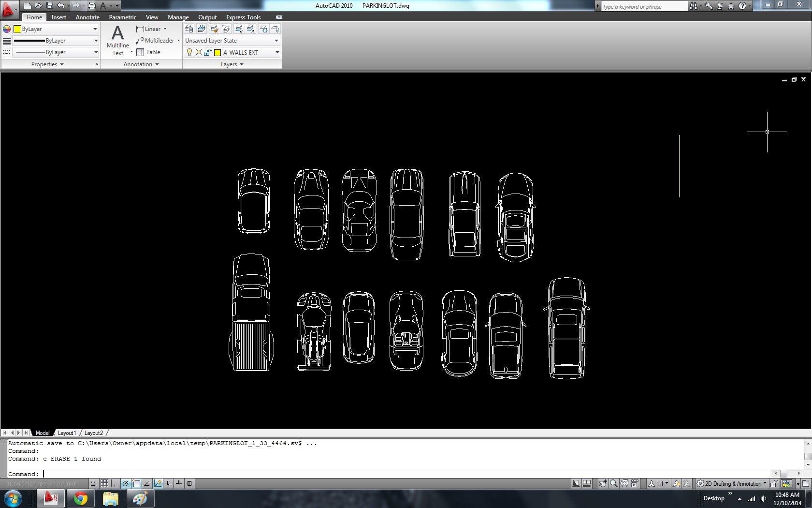812x508 pixels.
Task: Open the lineweight ByLayer dropdown
Action: click(56, 41)
